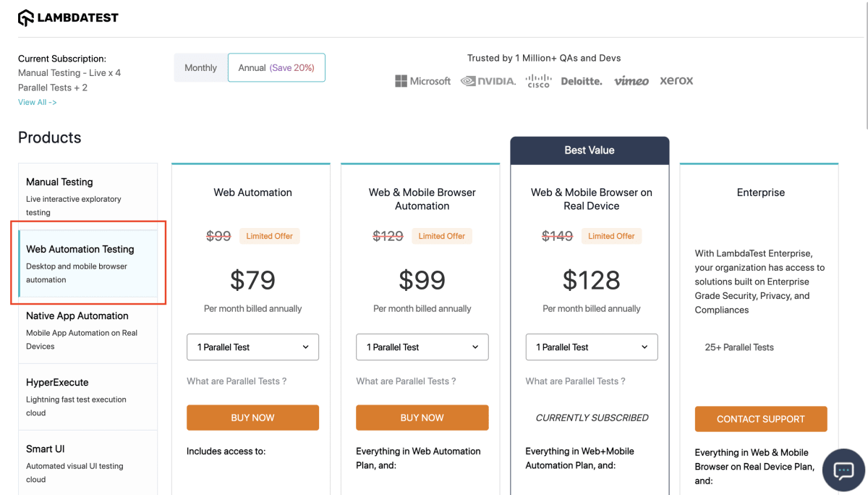Image resolution: width=868 pixels, height=495 pixels.
Task: Select Annual (Save 20%) billing
Action: tap(276, 67)
